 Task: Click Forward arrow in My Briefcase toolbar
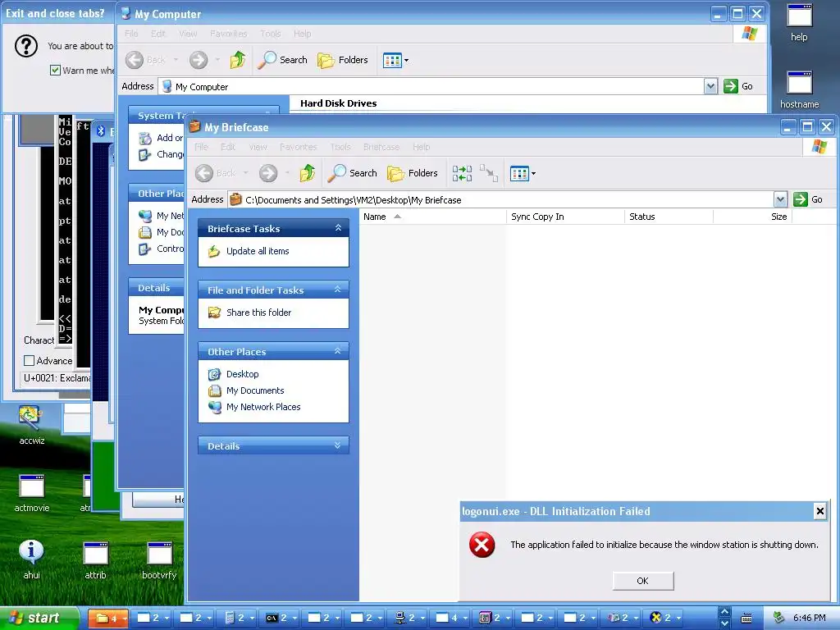click(x=268, y=173)
